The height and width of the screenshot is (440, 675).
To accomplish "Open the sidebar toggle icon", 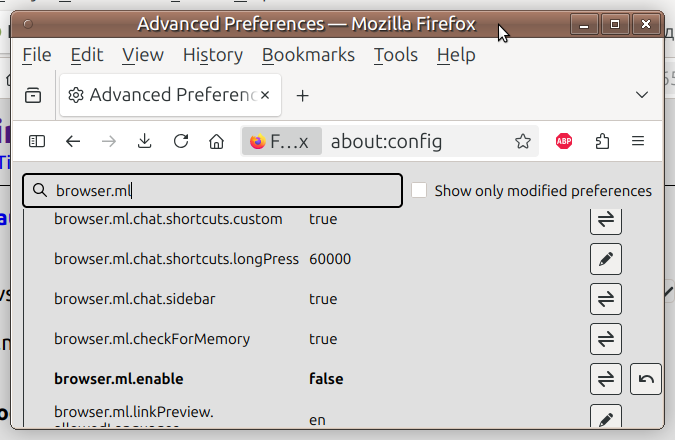I will [x=37, y=142].
